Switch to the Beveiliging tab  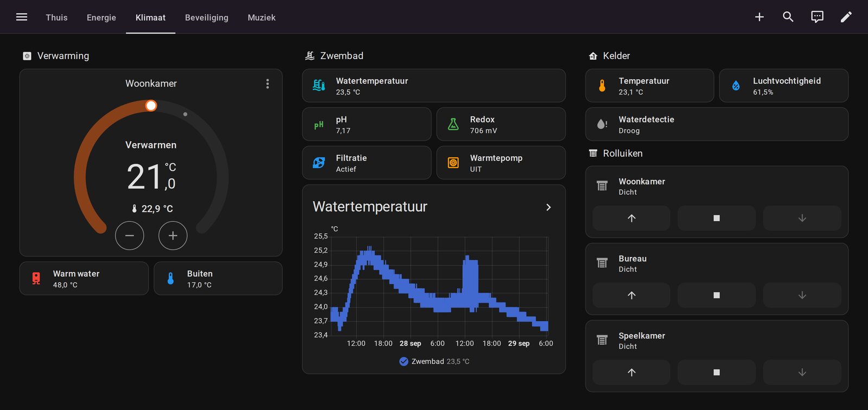coord(207,17)
